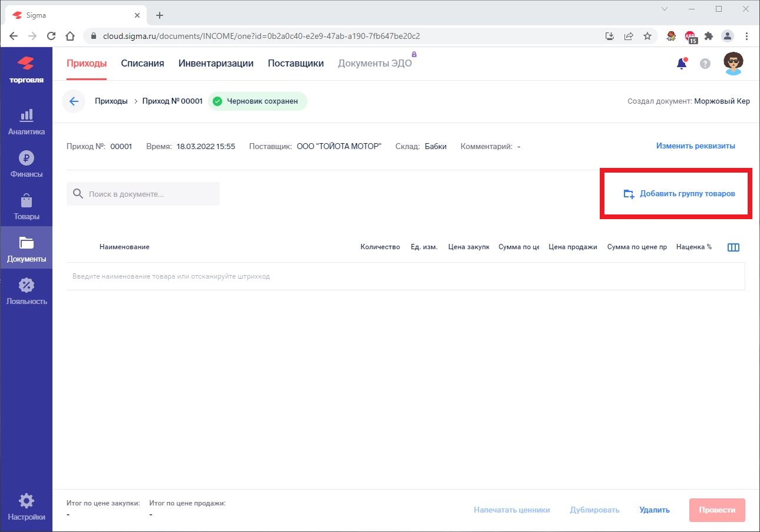Click Добавить группу товаров
This screenshot has width=760, height=532.
pyautogui.click(x=679, y=194)
